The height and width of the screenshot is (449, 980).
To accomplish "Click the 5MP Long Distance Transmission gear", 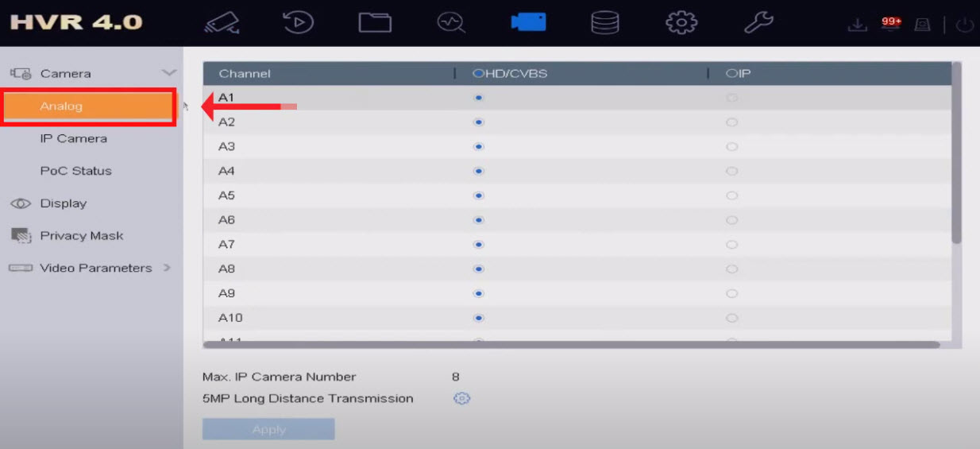I will (462, 399).
